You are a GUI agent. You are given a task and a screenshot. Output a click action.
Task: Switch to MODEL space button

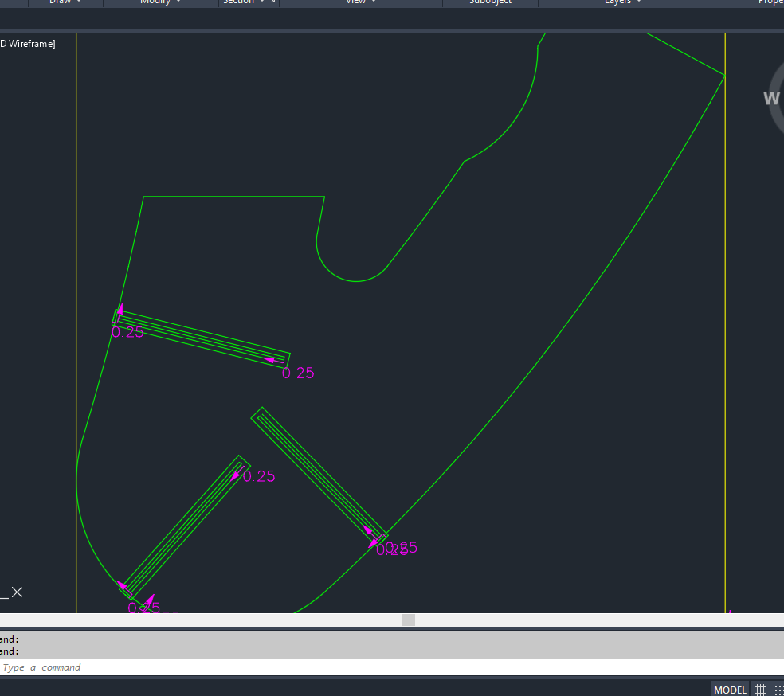tap(730, 690)
